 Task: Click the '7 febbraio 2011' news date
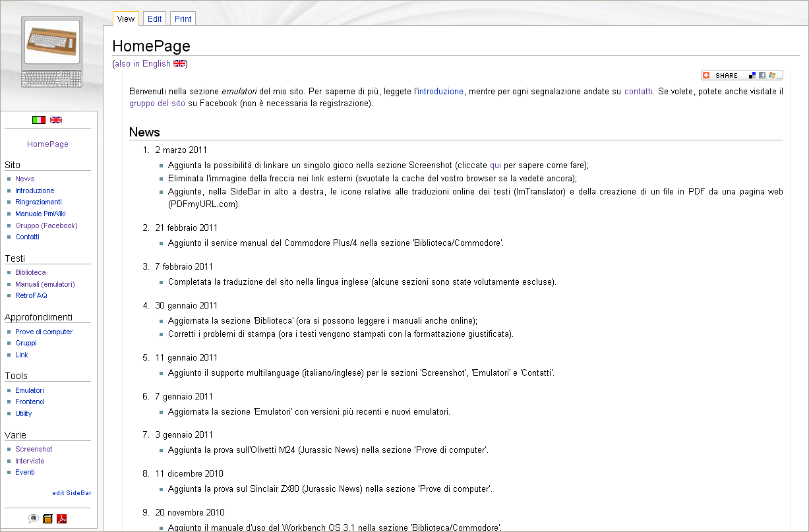pyautogui.click(x=184, y=267)
